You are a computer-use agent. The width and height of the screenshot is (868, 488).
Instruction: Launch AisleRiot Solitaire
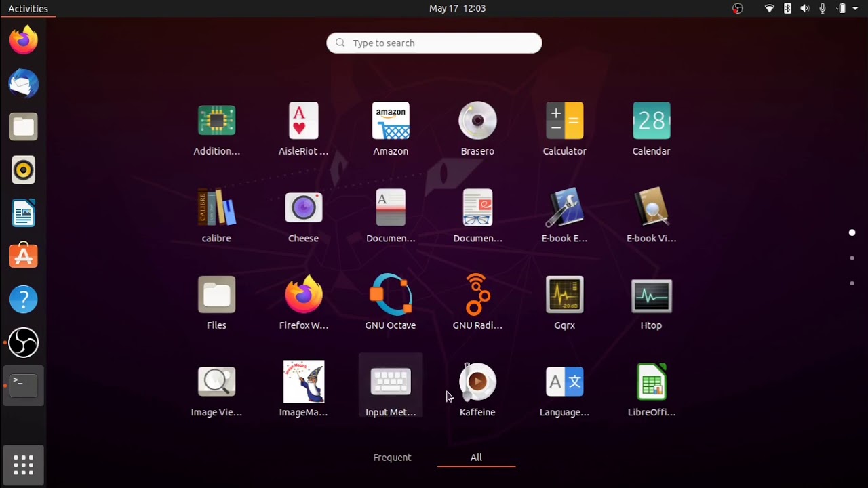(x=303, y=121)
